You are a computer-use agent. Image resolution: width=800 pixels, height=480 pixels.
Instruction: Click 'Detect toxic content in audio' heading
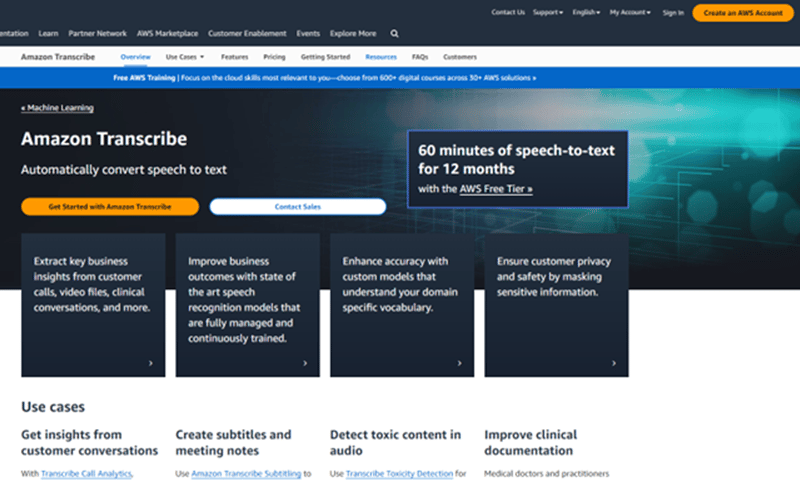click(395, 442)
